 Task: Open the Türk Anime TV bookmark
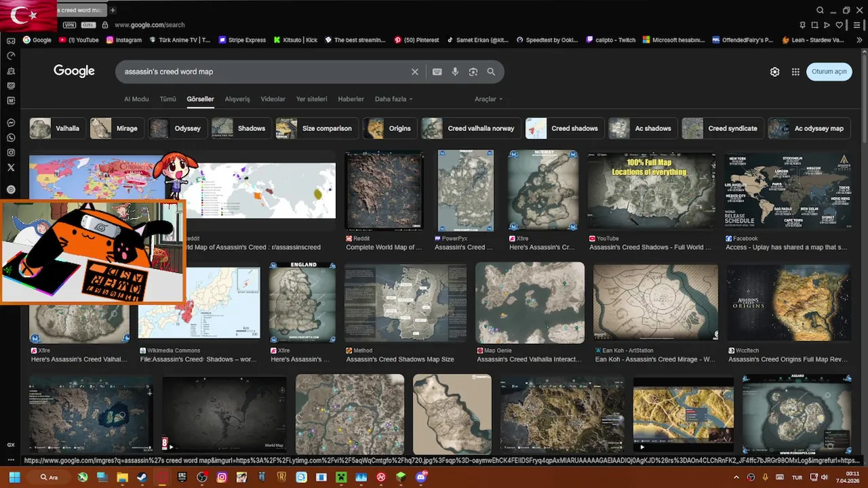tap(180, 40)
